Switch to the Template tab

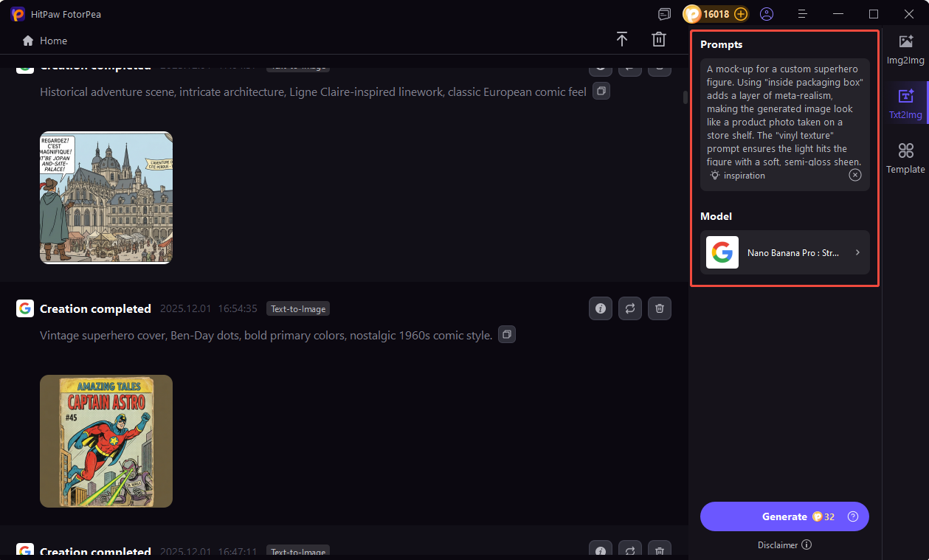click(905, 158)
